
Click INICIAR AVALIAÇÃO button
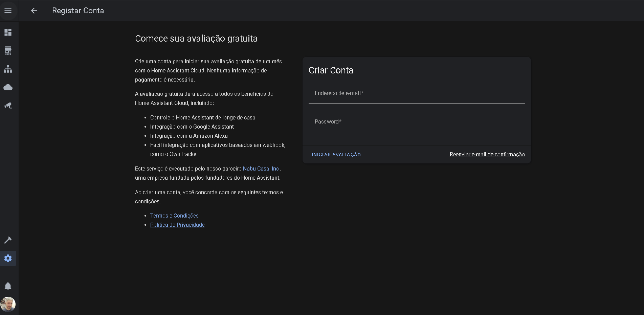[336, 155]
